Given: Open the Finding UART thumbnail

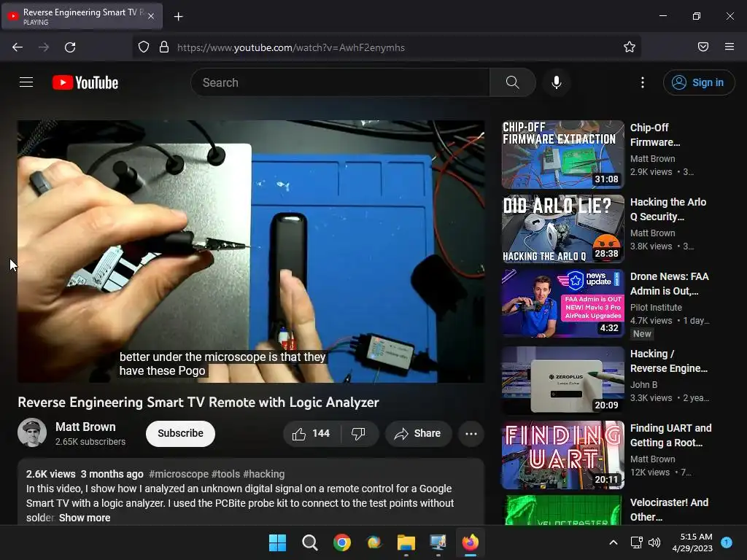Looking at the screenshot, I should point(562,455).
